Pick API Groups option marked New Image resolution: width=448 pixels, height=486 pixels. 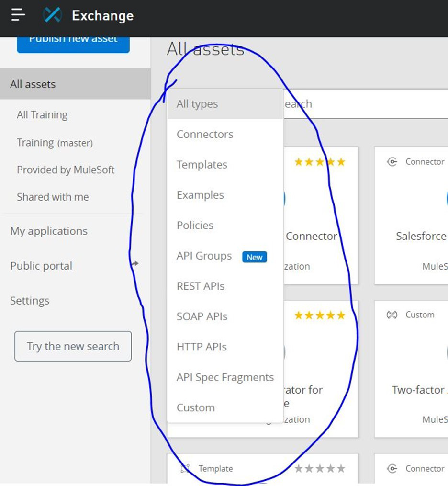coord(204,256)
